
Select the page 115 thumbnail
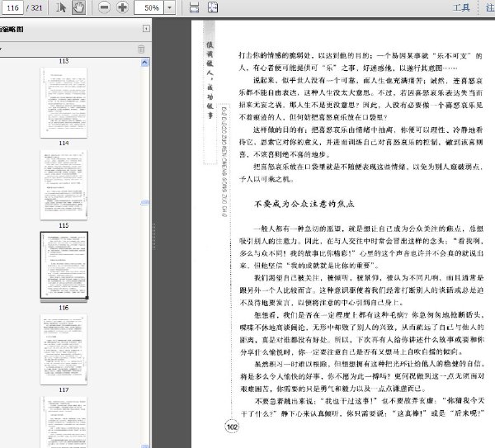(x=64, y=265)
